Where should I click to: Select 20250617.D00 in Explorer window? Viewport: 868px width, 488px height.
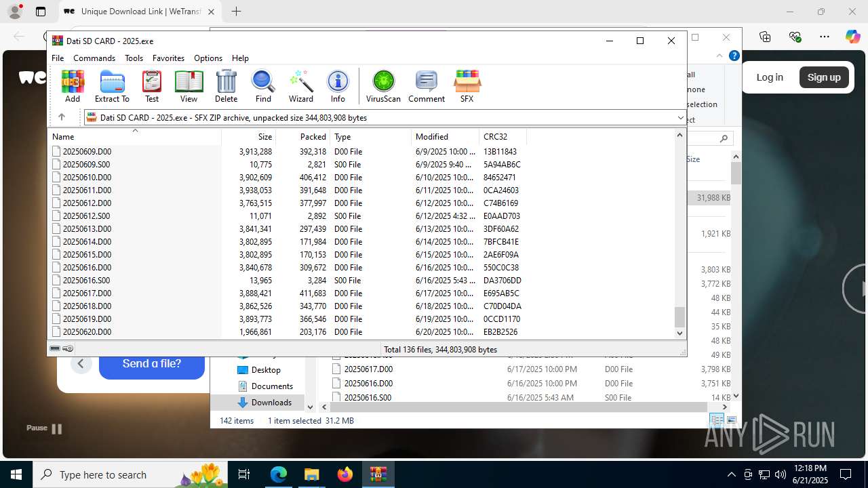368,369
